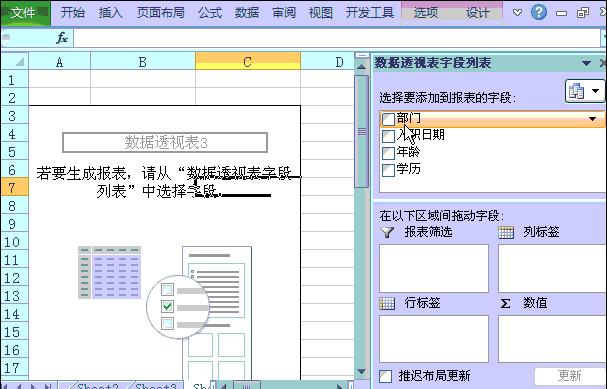Click the select-all corner of the sheet

[x=15, y=61]
